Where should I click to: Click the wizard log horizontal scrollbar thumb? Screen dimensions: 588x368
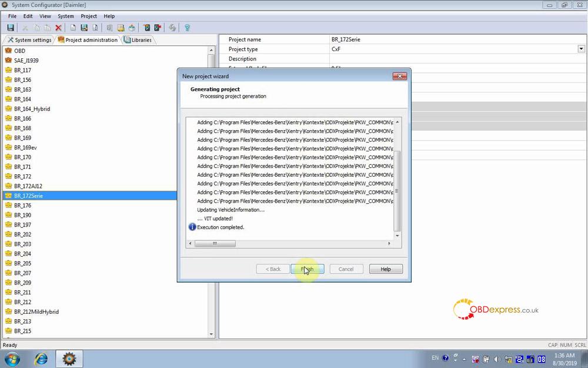(215, 243)
